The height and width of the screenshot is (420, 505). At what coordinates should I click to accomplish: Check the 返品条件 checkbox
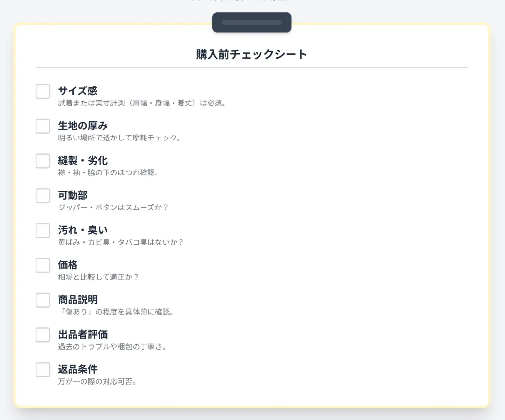pos(43,369)
